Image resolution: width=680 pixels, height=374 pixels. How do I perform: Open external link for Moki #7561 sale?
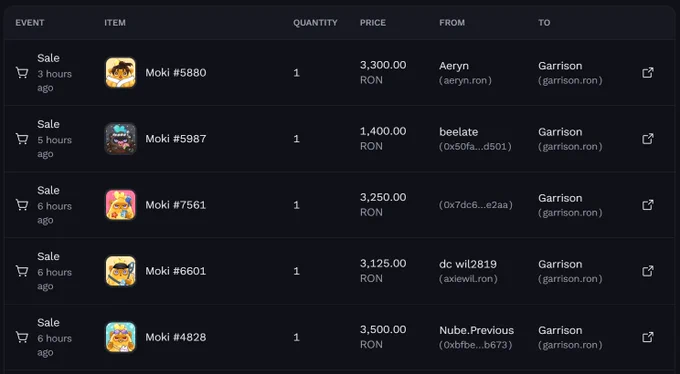647,205
